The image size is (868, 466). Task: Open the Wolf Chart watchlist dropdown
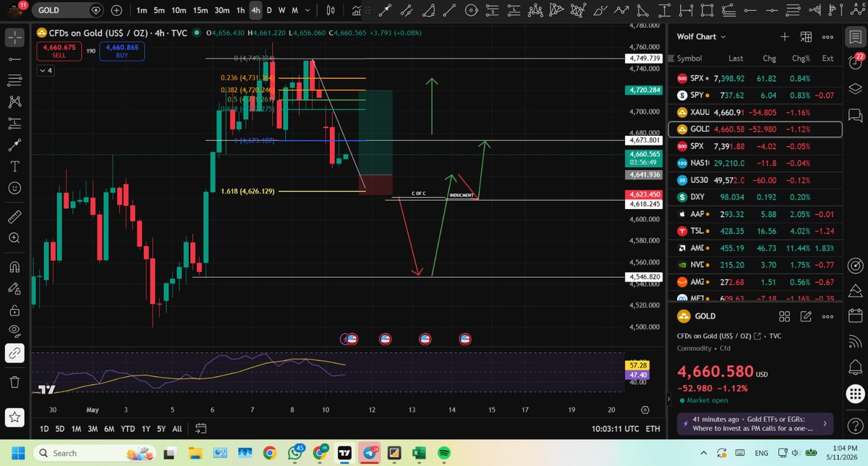[702, 37]
